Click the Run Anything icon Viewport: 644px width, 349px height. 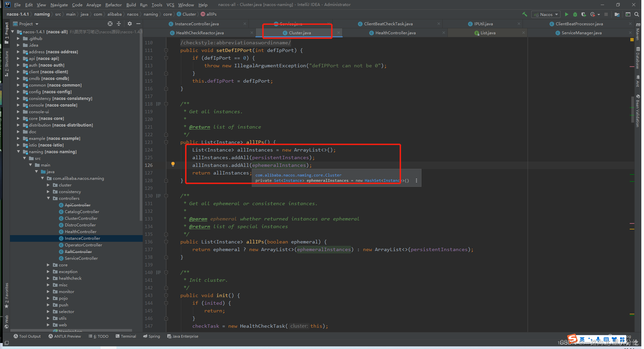point(628,14)
